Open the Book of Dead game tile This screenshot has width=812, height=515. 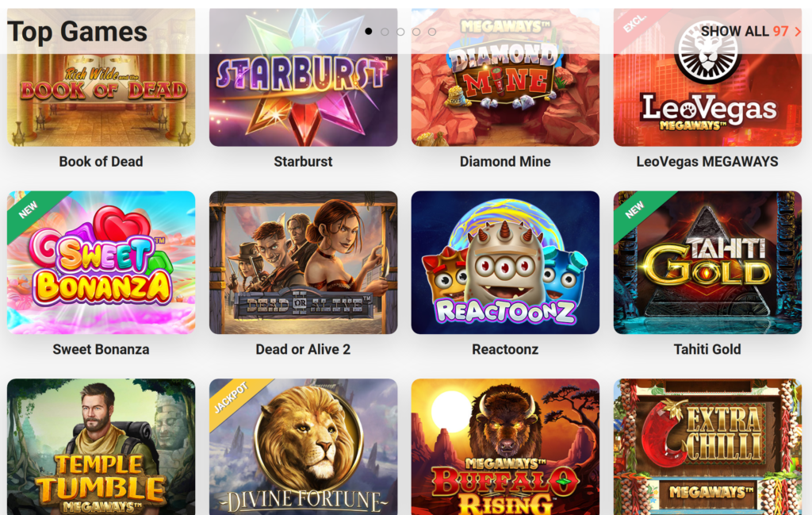click(x=101, y=77)
